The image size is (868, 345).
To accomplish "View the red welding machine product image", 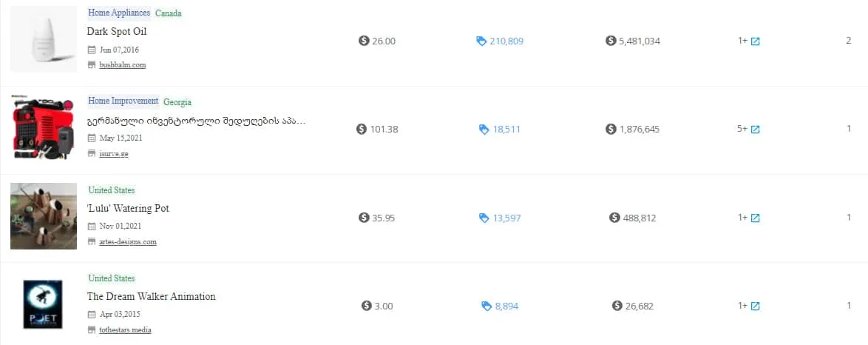I will tap(44, 127).
